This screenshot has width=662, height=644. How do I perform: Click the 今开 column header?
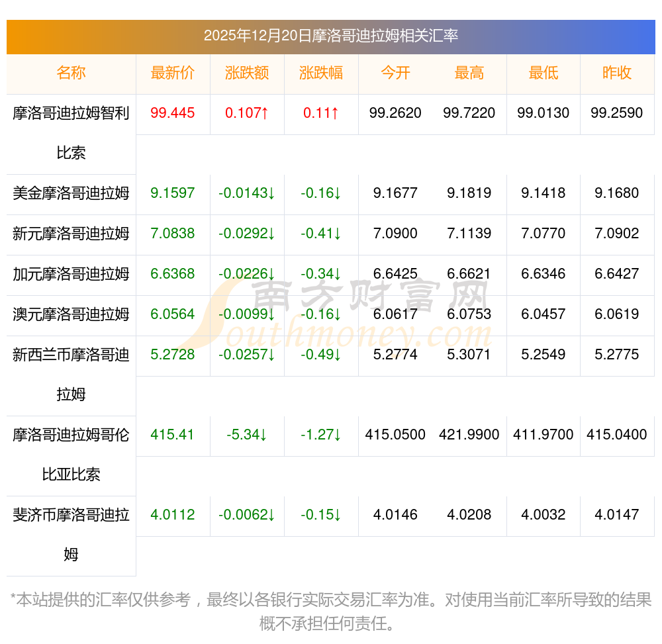395,73
